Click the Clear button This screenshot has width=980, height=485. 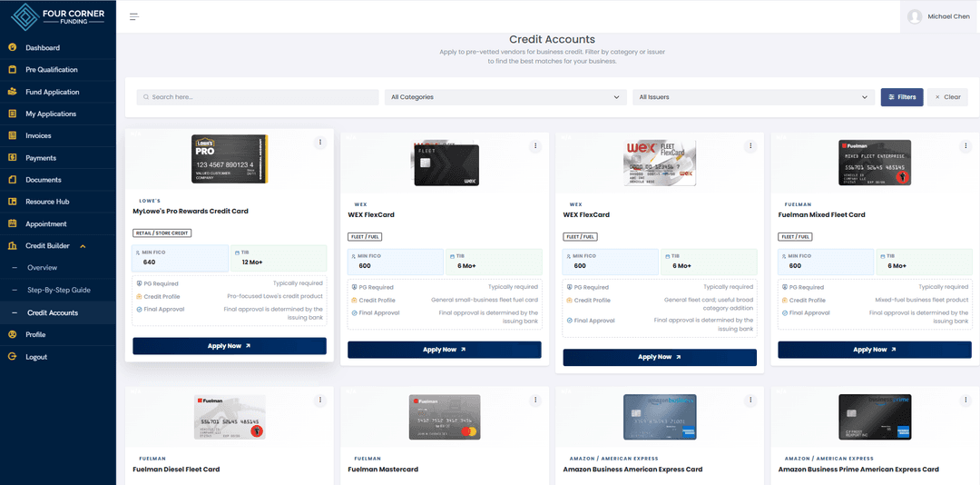[947, 97]
